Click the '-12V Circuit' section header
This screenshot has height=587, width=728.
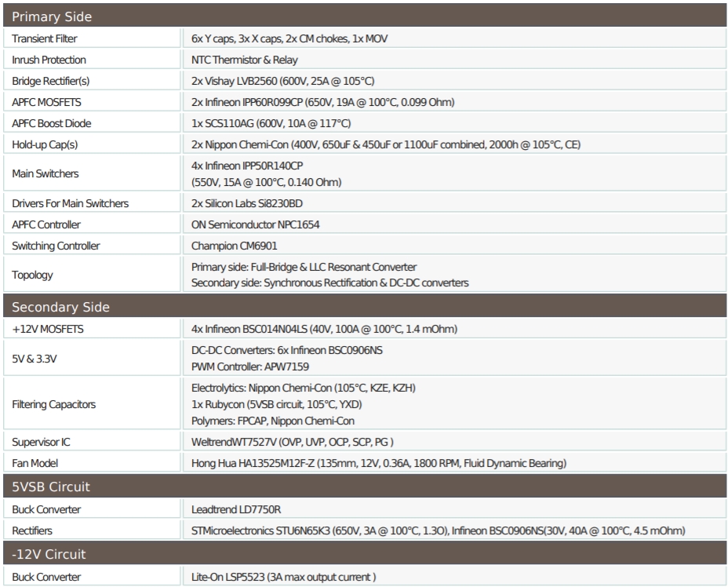(x=365, y=553)
